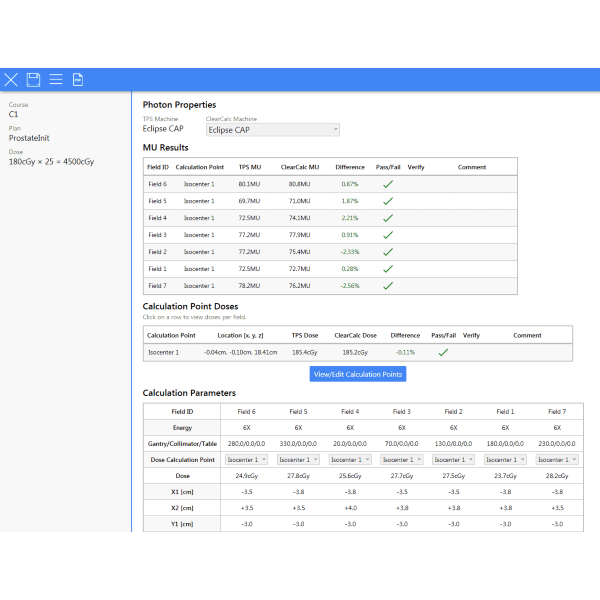
Task: Open Field 2 Dose Calculation Point dropdown
Action: (x=453, y=460)
